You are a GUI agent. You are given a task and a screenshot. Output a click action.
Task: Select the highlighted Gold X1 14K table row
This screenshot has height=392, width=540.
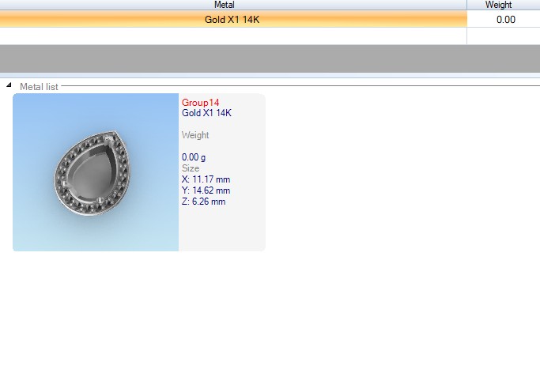pos(232,19)
